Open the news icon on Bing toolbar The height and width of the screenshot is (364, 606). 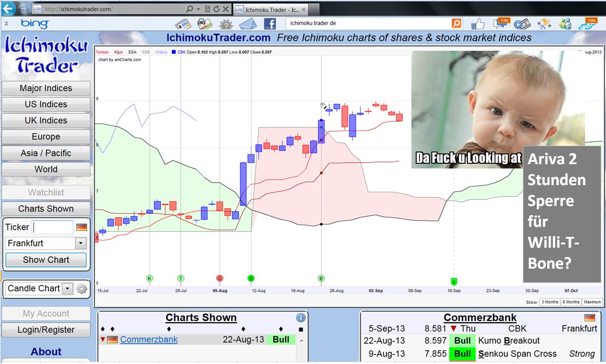183,24
